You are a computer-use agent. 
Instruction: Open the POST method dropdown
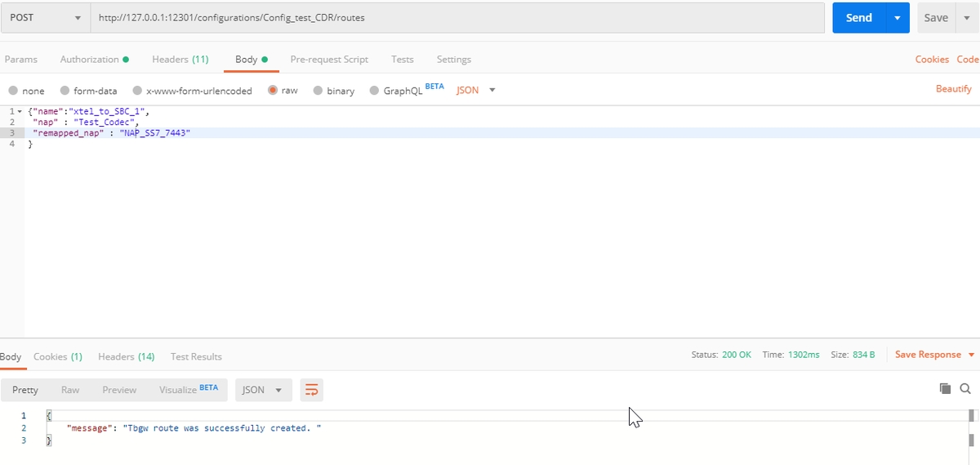(45, 17)
